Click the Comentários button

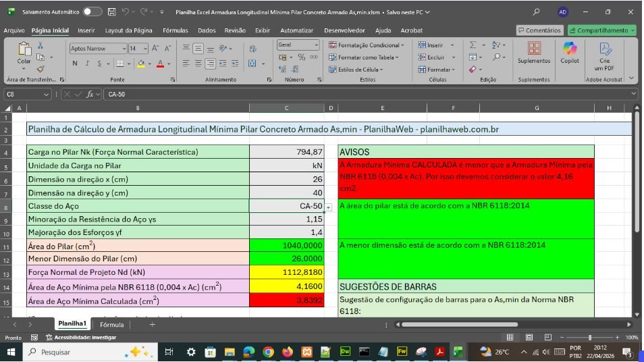coord(539,30)
